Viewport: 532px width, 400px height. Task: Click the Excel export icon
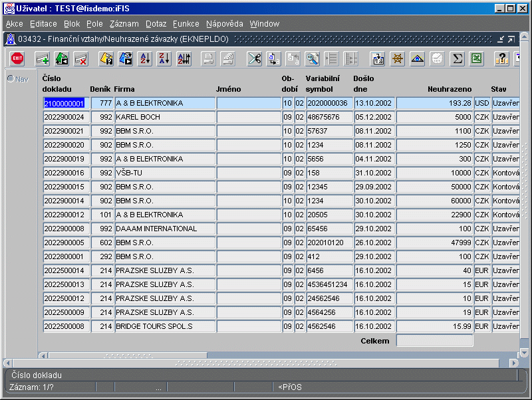pyautogui.click(x=476, y=58)
